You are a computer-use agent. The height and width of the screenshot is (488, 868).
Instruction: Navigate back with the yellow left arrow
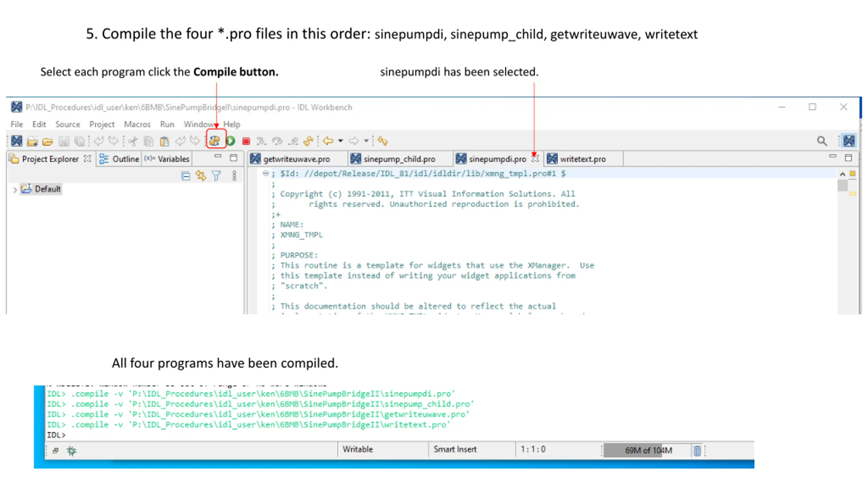click(328, 141)
